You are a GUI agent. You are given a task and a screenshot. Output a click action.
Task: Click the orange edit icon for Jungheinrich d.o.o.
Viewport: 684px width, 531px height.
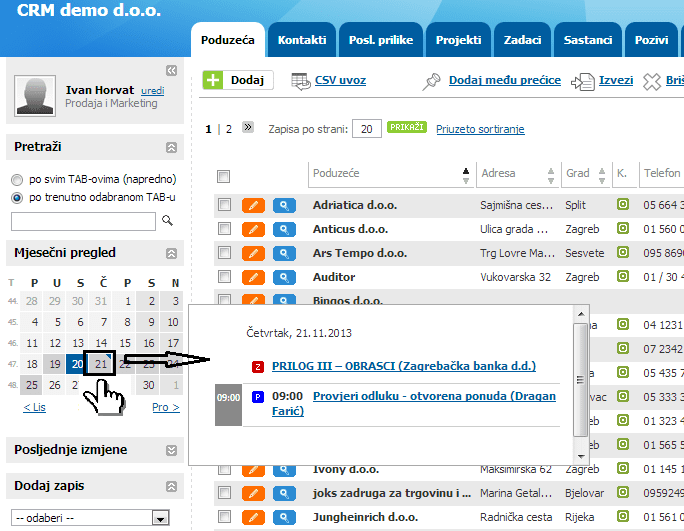(x=254, y=516)
